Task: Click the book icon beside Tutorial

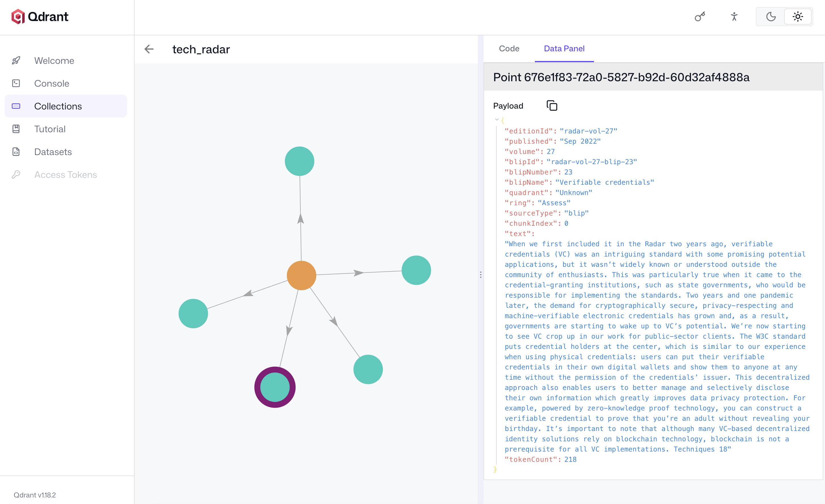Action: pos(16,129)
